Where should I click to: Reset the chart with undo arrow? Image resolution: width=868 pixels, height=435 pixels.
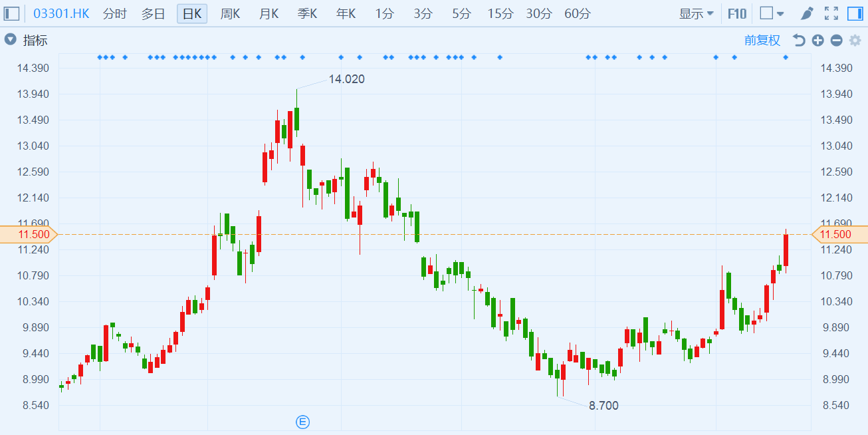coord(799,41)
